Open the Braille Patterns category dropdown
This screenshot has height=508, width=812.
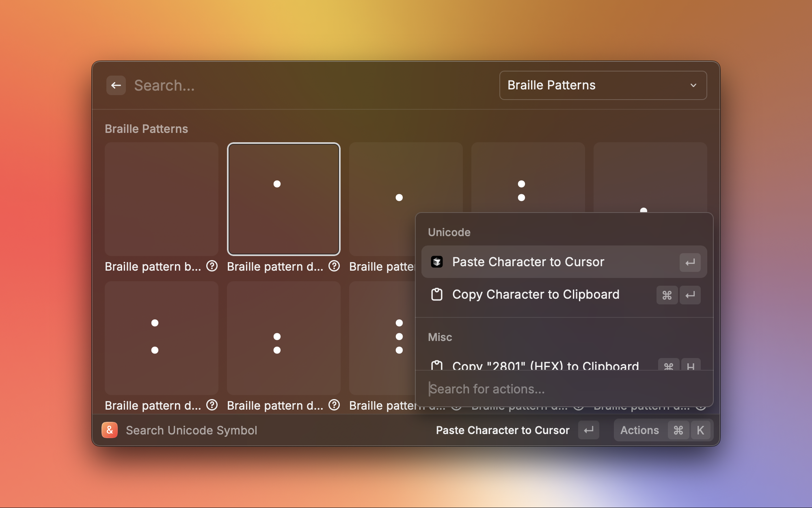603,85
